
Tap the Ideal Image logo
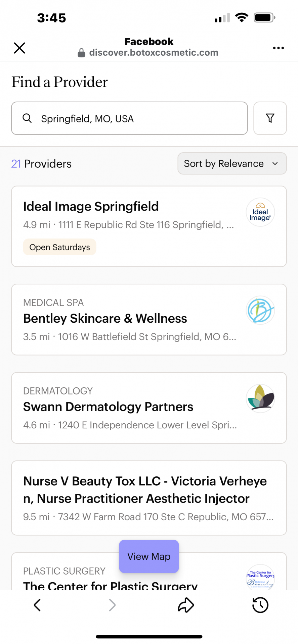[x=260, y=212]
